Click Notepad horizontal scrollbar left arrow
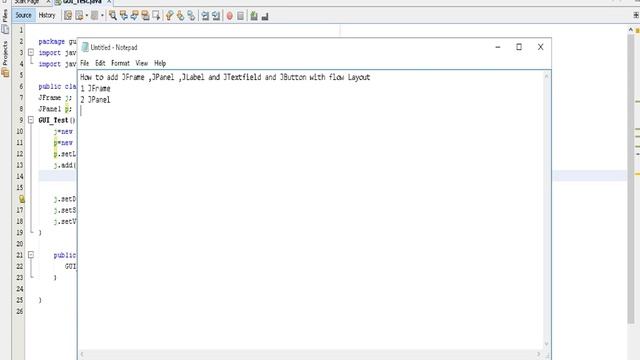640x360 pixels. pyautogui.click(x=82, y=354)
